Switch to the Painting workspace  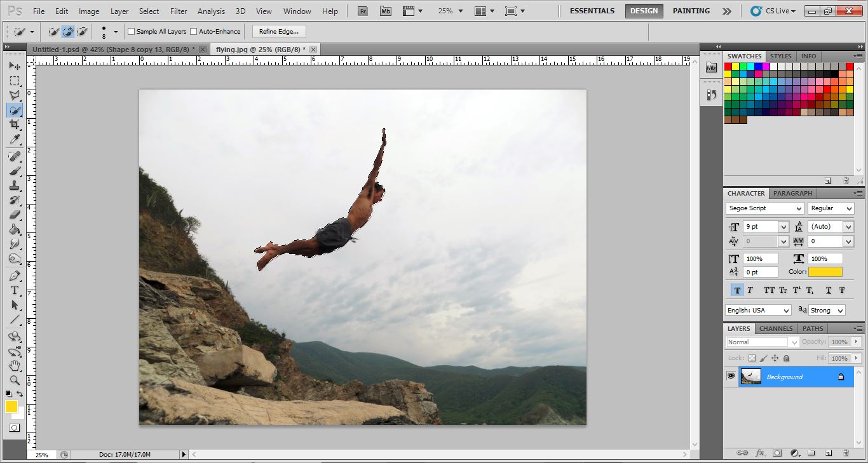[691, 11]
